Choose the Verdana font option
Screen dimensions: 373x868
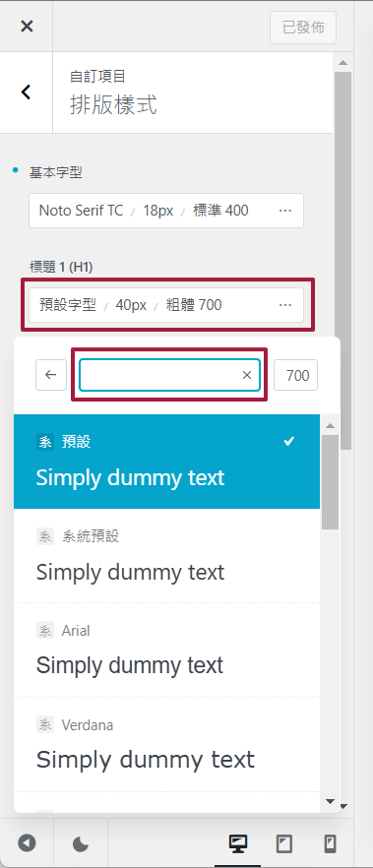click(x=166, y=745)
